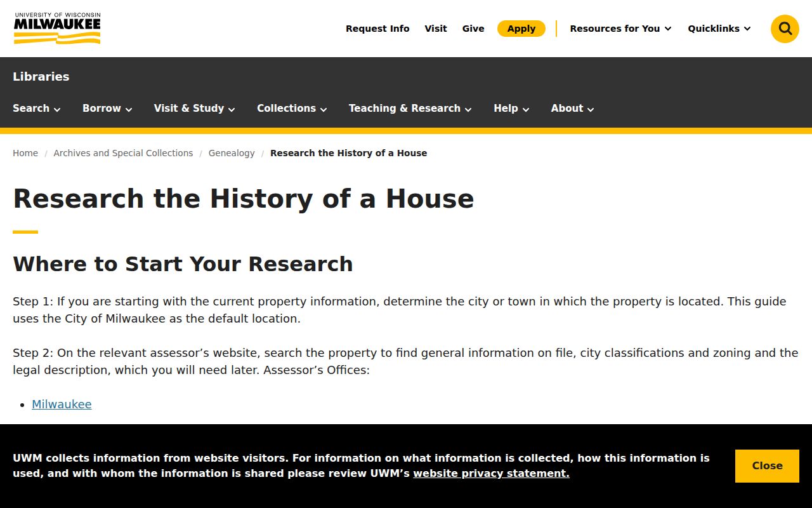The image size is (812, 508).
Task: Click the Request Info link
Action: point(377,29)
